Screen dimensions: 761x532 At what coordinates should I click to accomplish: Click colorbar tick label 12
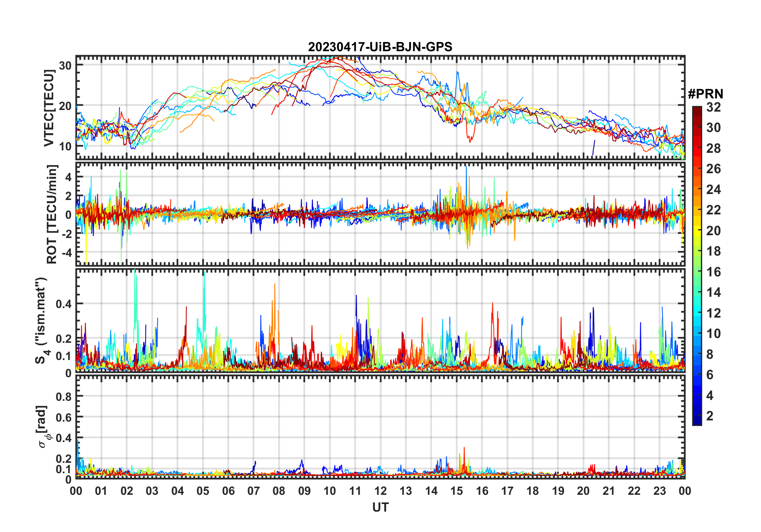[x=713, y=313]
